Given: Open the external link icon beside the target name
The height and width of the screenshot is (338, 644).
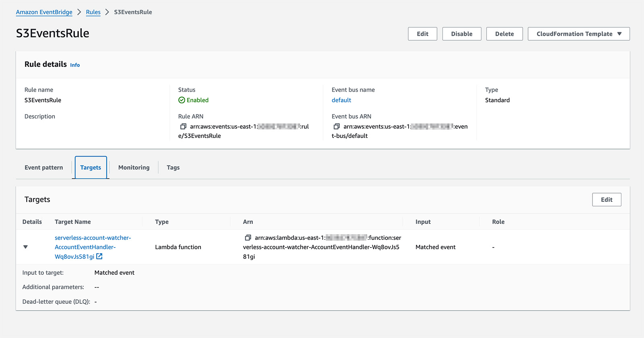Looking at the screenshot, I should pos(99,256).
